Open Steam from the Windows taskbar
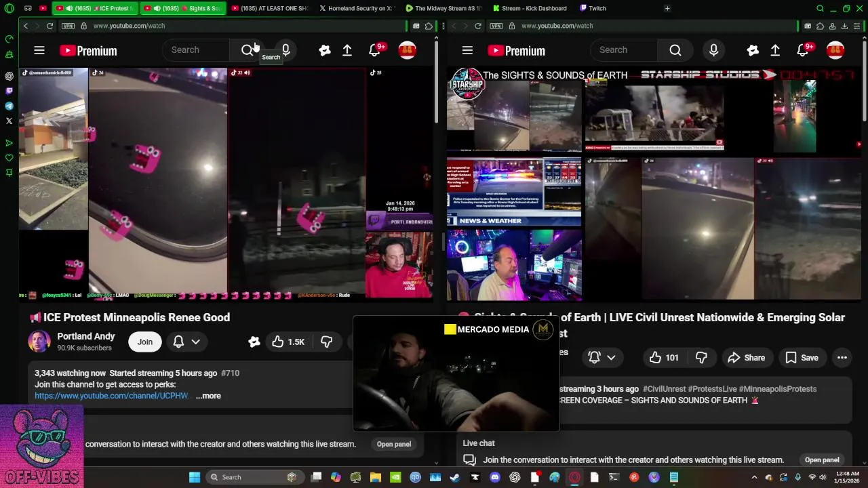This screenshot has height=488, width=868. click(x=455, y=477)
